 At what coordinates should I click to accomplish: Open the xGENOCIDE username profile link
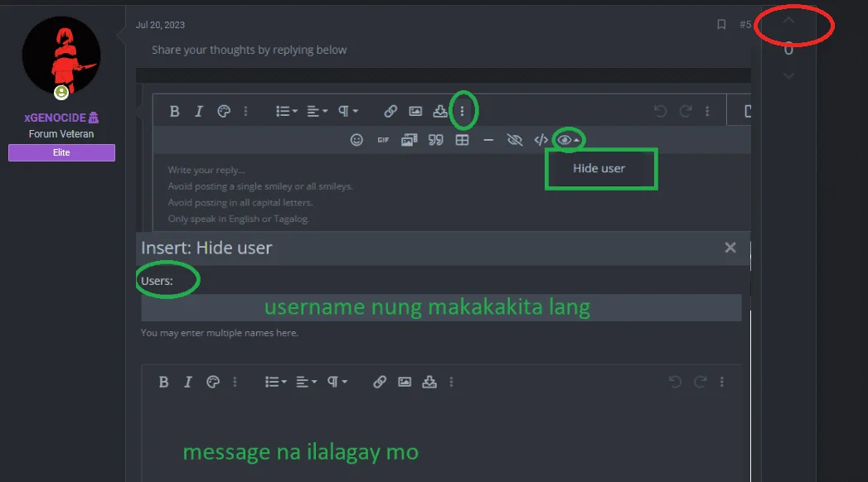(55, 118)
